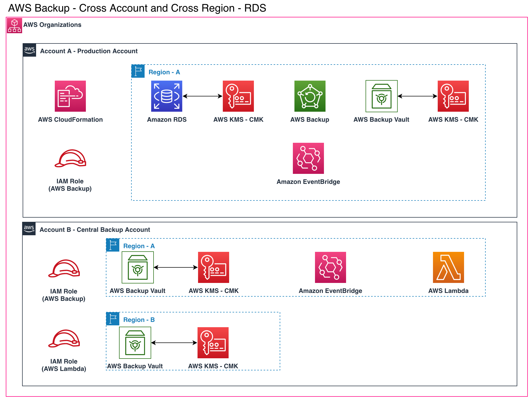Viewport: 532px width, 402px height.
Task: Click the AWS Organizations icon
Action: pyautogui.click(x=14, y=25)
